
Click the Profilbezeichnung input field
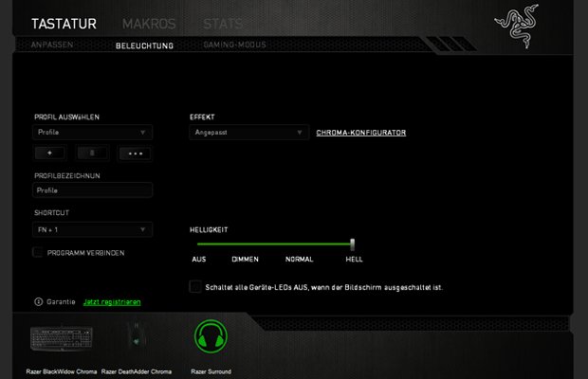coord(92,190)
